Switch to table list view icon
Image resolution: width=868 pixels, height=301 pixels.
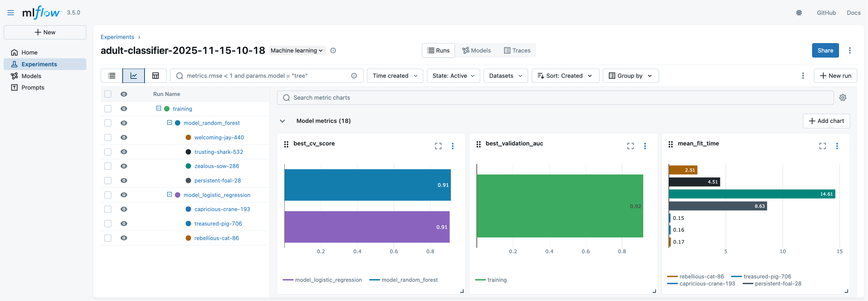(x=112, y=76)
